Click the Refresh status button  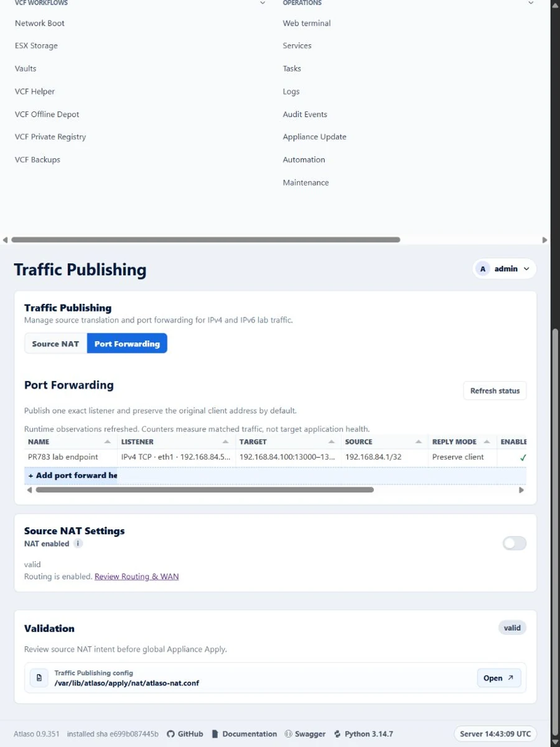[495, 391]
